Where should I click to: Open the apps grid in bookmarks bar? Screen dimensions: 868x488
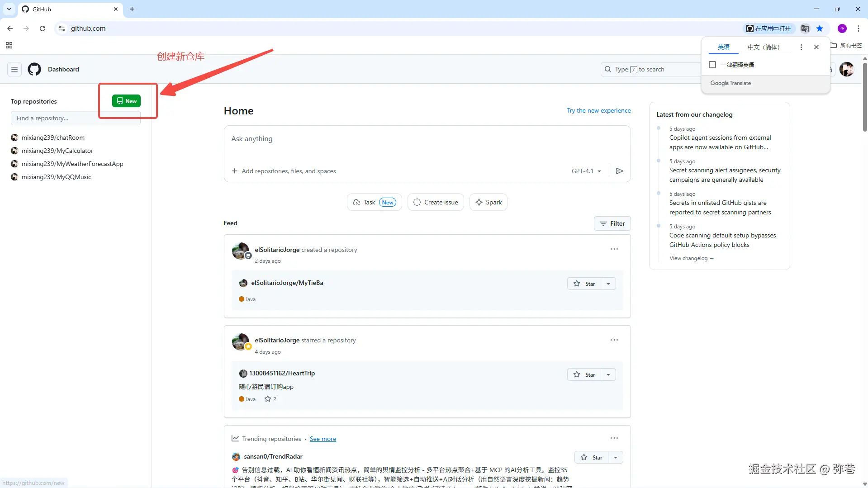click(x=9, y=45)
